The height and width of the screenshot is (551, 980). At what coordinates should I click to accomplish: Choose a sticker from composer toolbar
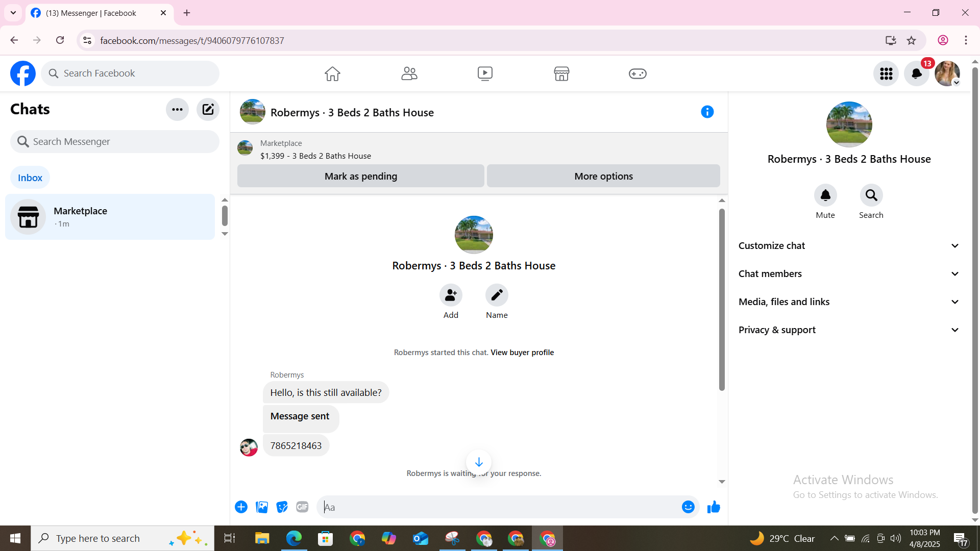[x=282, y=507]
